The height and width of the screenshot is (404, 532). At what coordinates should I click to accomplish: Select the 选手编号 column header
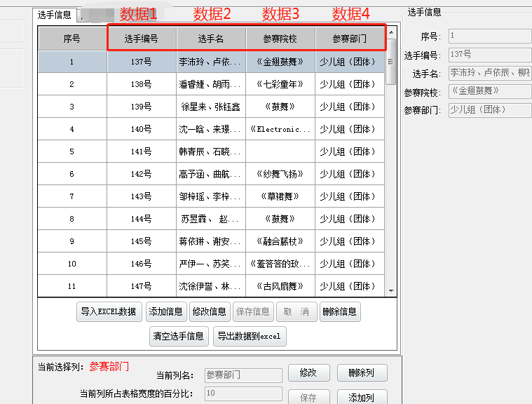pyautogui.click(x=142, y=39)
